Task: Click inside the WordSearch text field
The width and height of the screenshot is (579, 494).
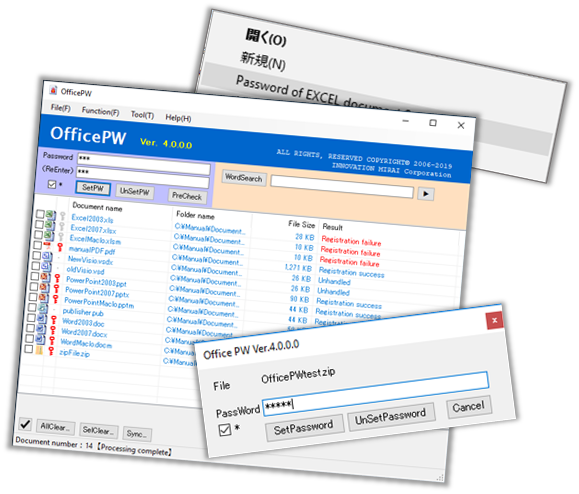Action: (342, 186)
